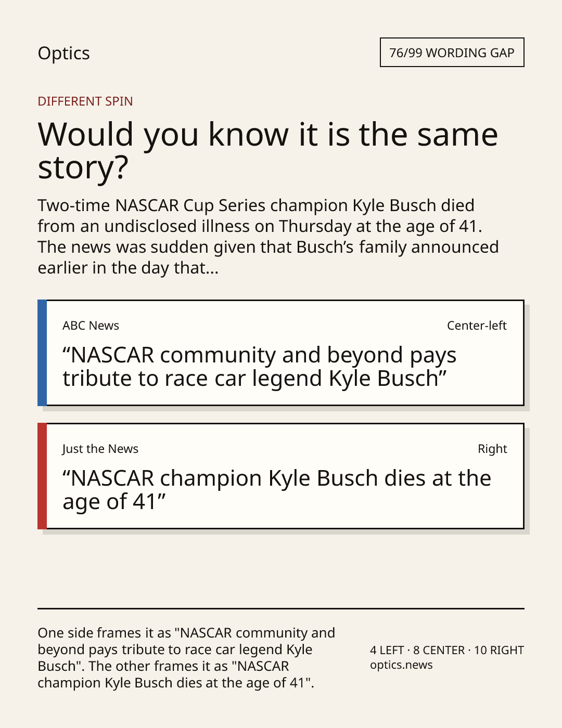The height and width of the screenshot is (728, 562).
Task: Click the word "story?" in the headline
Action: (x=83, y=168)
